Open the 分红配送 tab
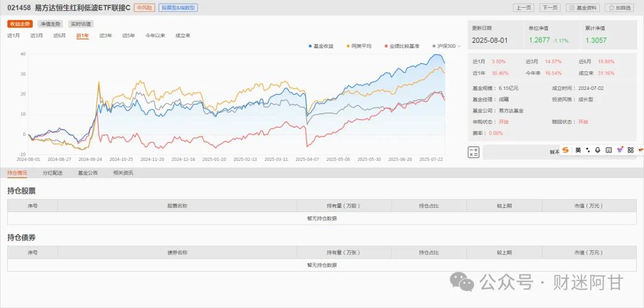The width and height of the screenshot is (644, 308). tap(52, 173)
